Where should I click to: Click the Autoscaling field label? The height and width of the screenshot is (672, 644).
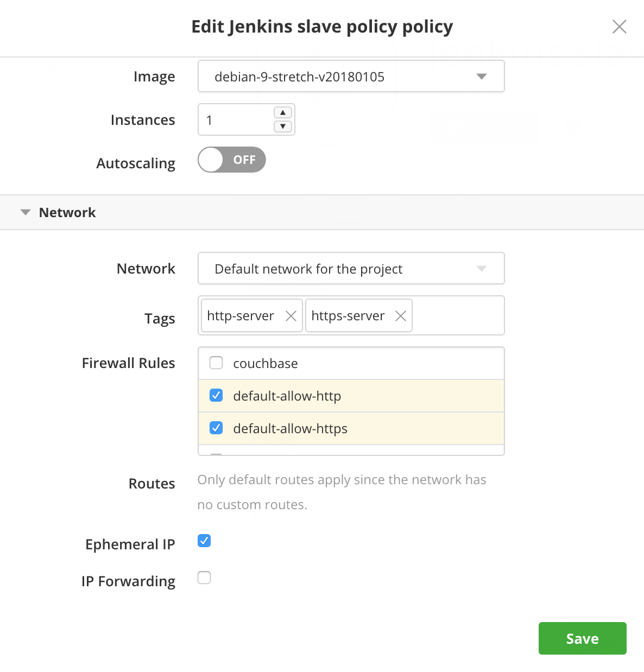[136, 163]
